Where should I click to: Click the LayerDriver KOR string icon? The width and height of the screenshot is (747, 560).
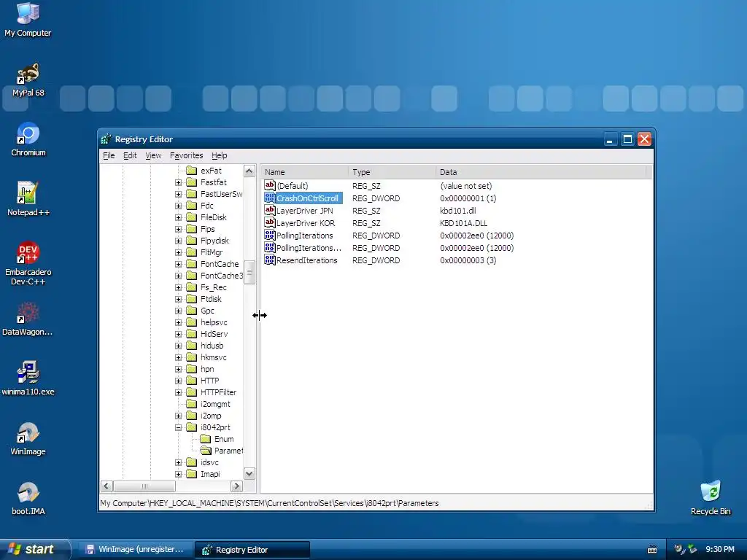270,223
